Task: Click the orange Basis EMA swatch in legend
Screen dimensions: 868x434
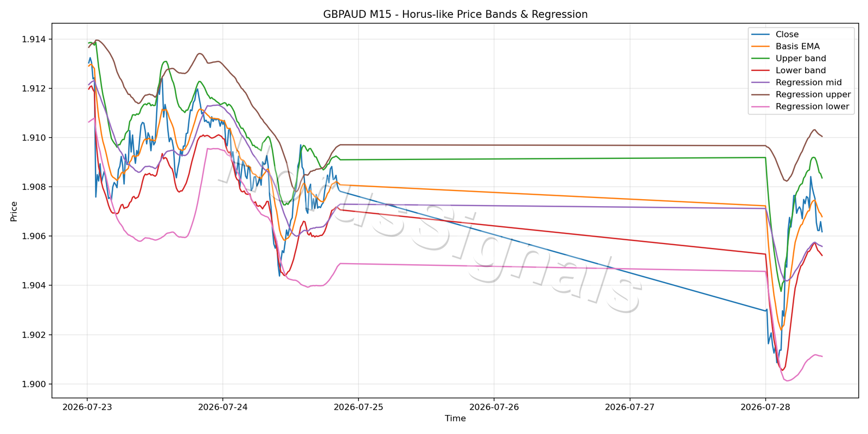Action: [x=760, y=47]
